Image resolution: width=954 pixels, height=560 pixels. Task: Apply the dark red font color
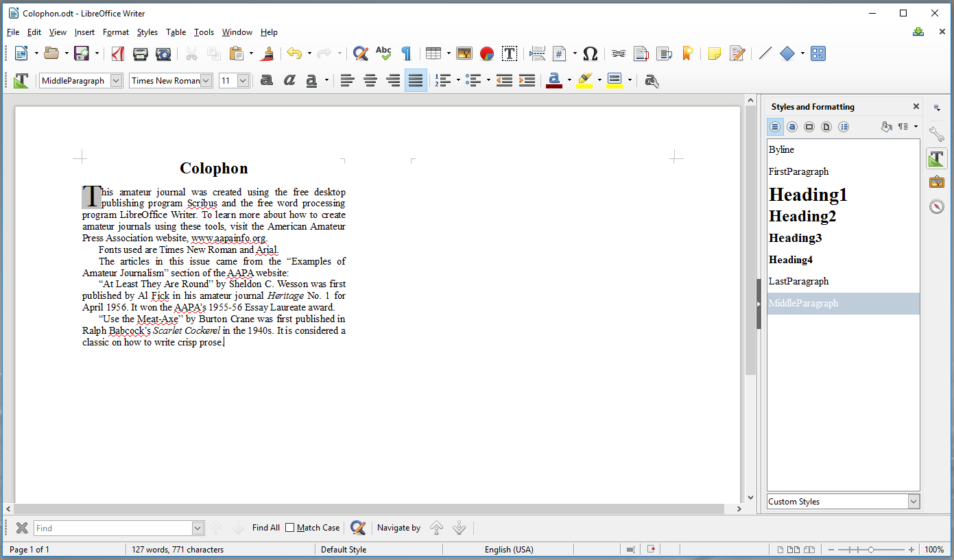554,81
